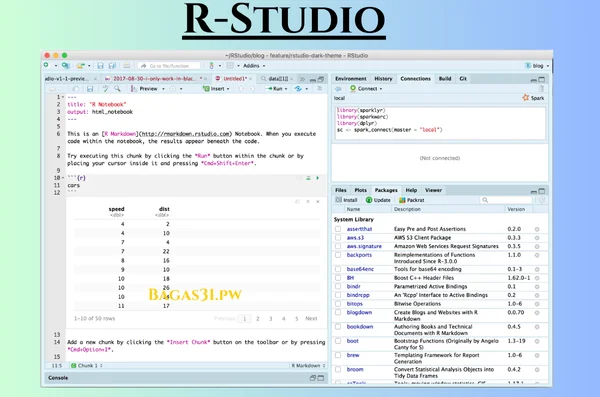Click the run current chunk green arrow
600x397 pixels.
(x=317, y=178)
